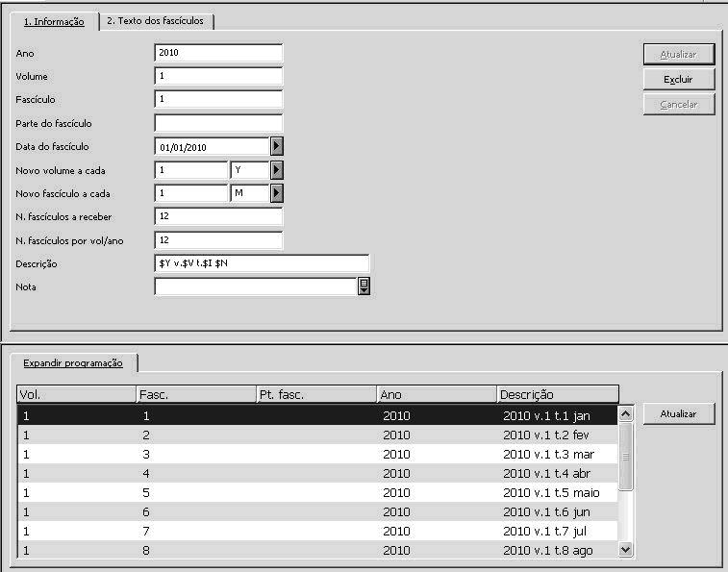728x572 pixels.
Task: Switch to the 2. Texto dos fascículos tab
Action: coord(156,21)
